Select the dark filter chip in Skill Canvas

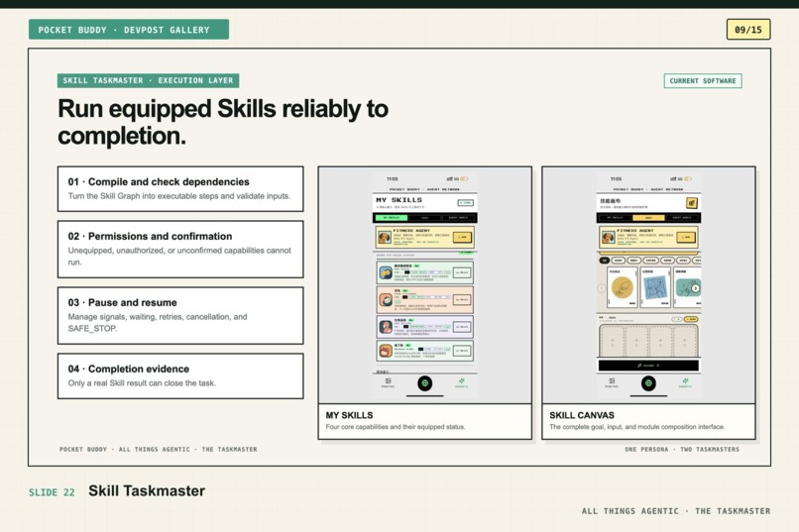point(605,261)
